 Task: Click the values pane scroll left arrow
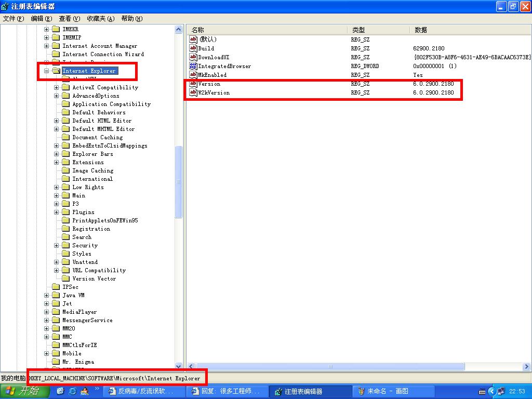[191, 366]
